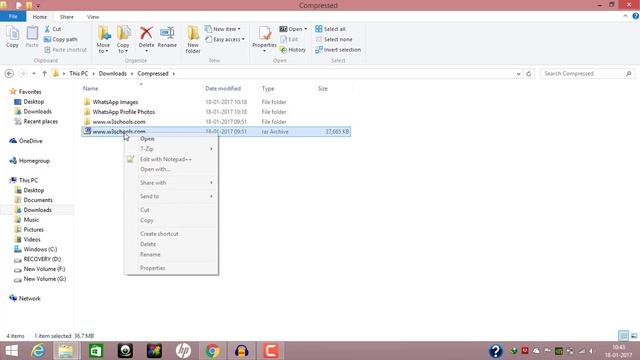This screenshot has width=640, height=360.
Task: Choose Rename in the context menu
Action: (x=171, y=254)
